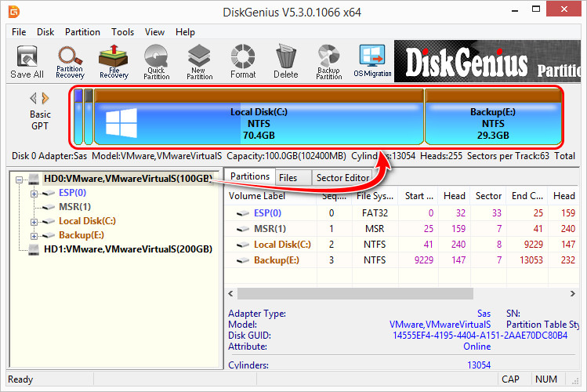This screenshot has height=392, width=587.
Task: Sort by the Volume Label column header
Action: point(270,196)
